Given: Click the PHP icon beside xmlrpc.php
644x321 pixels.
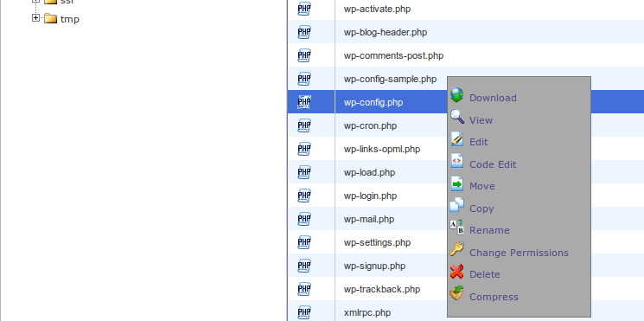Looking at the screenshot, I should (304, 312).
